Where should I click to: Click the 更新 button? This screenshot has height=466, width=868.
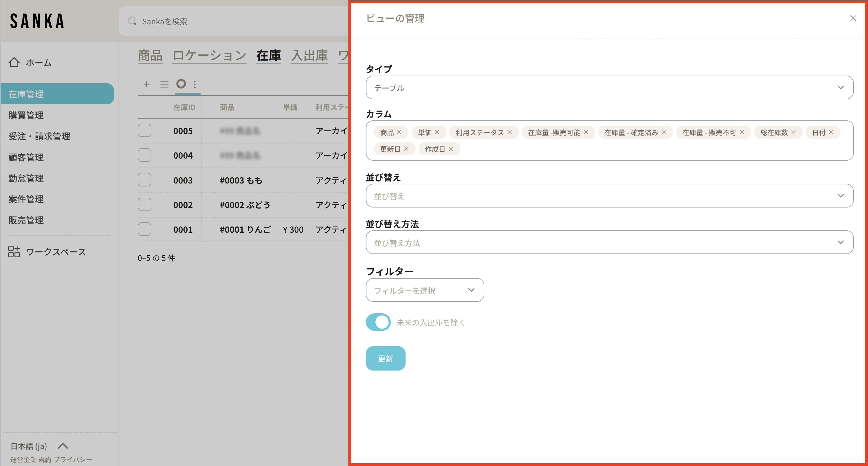pyautogui.click(x=385, y=358)
